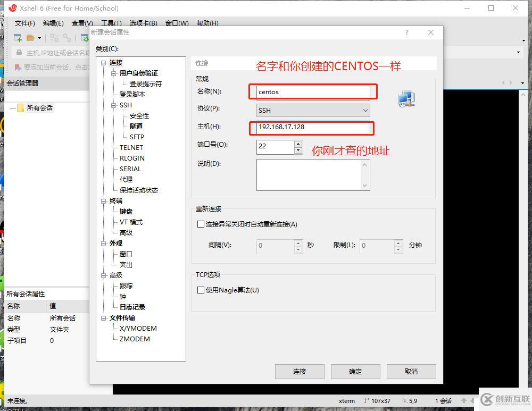Open the 协议 SSH protocol dropdown
532x411 pixels.
313,110
